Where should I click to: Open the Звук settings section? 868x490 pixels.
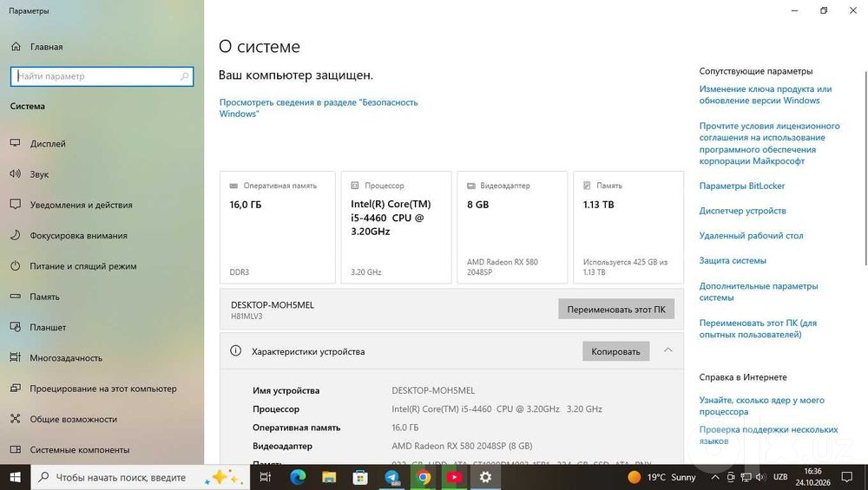[x=39, y=174]
